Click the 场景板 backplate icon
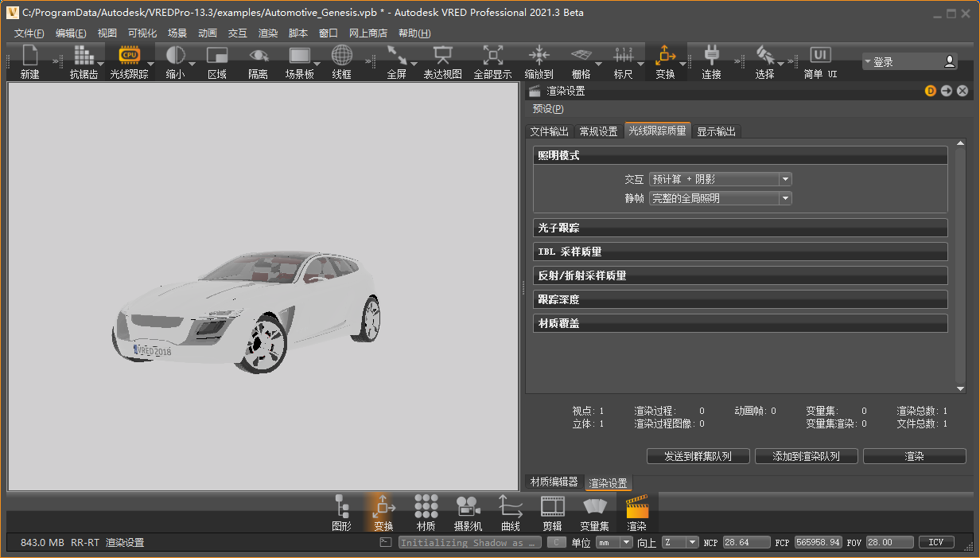 pos(300,55)
